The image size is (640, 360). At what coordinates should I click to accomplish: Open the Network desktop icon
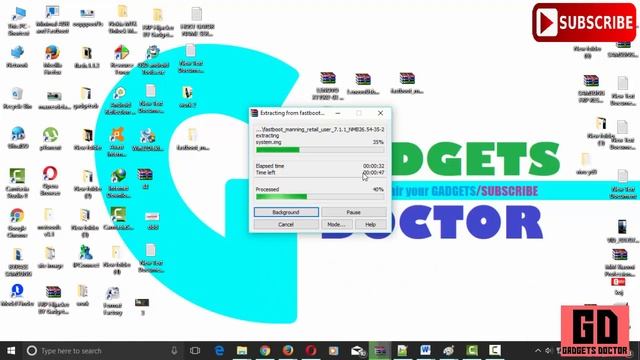coord(17,57)
